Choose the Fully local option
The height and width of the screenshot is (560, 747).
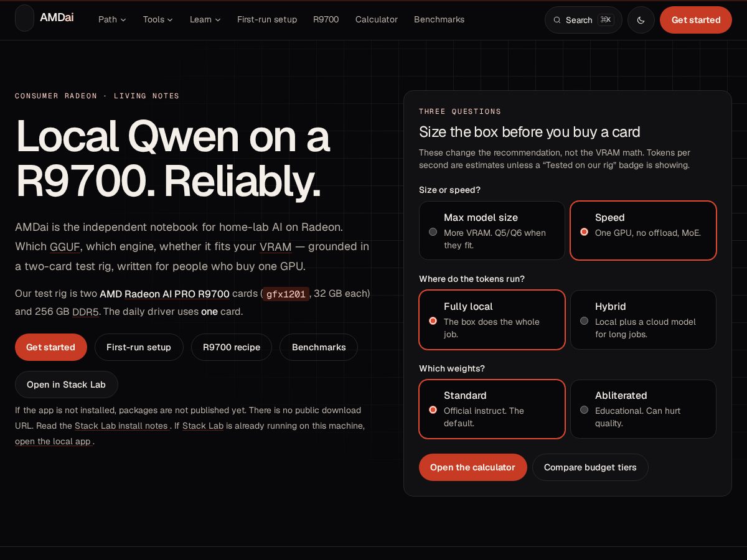492,320
